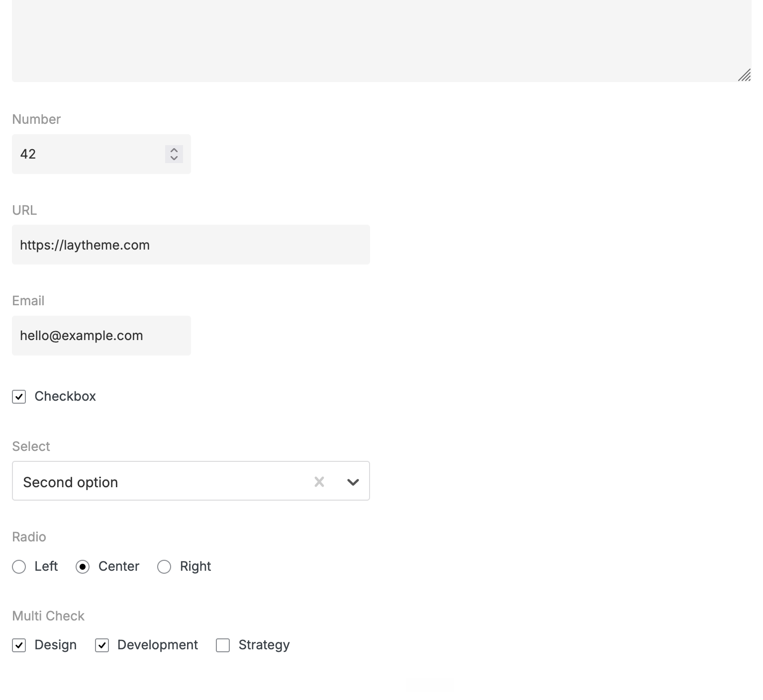The height and width of the screenshot is (700, 763).
Task: Uncheck the Checkbox option
Action: pyautogui.click(x=19, y=397)
